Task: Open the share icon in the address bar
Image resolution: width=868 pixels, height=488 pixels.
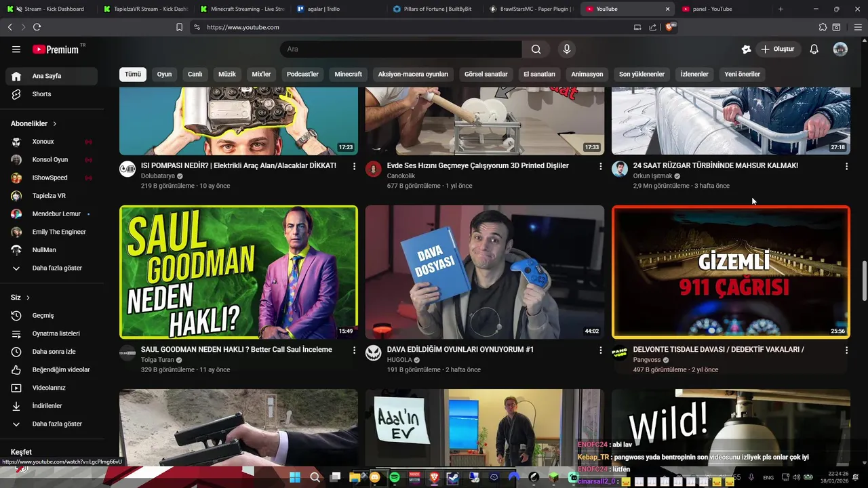Action: (x=652, y=27)
